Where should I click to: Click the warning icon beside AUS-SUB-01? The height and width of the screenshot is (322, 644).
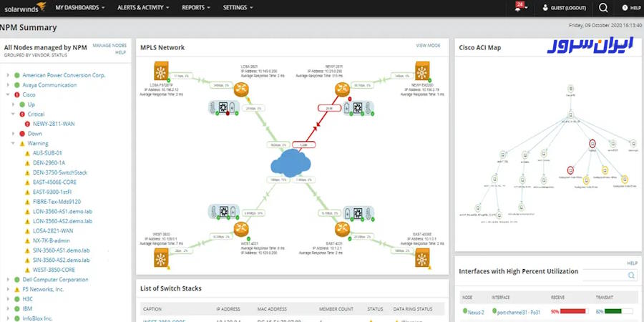(x=27, y=153)
